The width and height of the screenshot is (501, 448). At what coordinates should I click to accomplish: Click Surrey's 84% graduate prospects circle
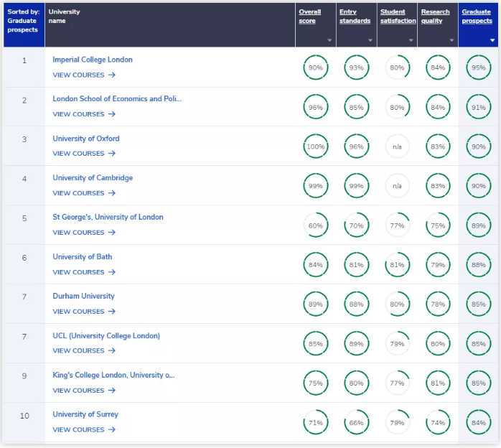(x=479, y=422)
